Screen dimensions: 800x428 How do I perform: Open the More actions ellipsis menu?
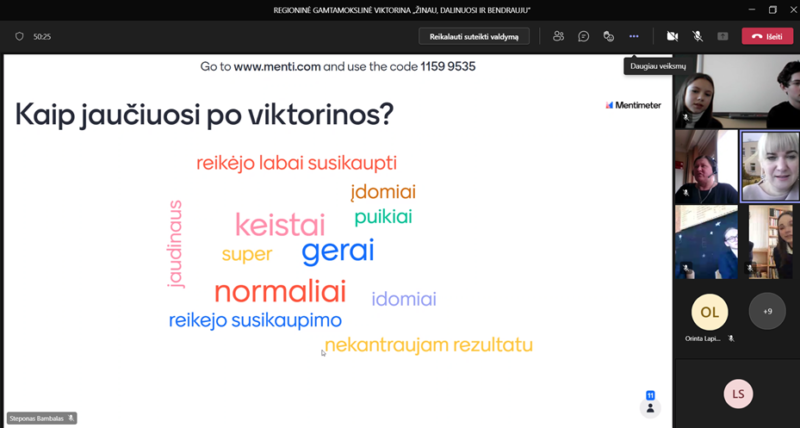click(634, 36)
